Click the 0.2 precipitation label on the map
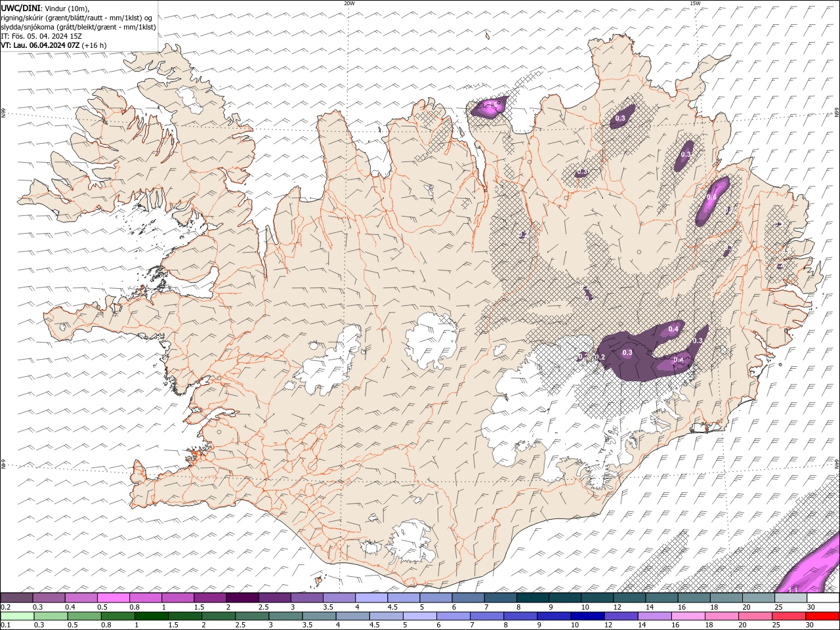This screenshot has height=630, width=840. [599, 357]
